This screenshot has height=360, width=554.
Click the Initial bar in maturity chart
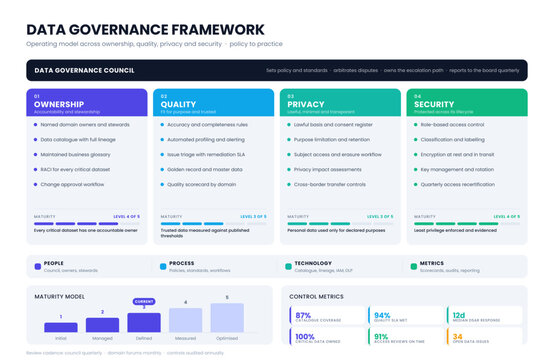coord(61,327)
